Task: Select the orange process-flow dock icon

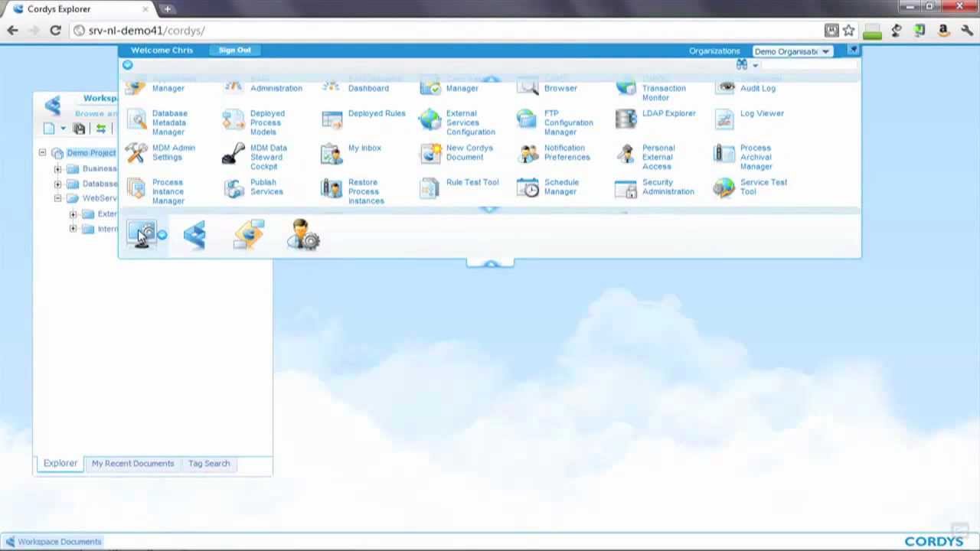Action: pyautogui.click(x=250, y=234)
